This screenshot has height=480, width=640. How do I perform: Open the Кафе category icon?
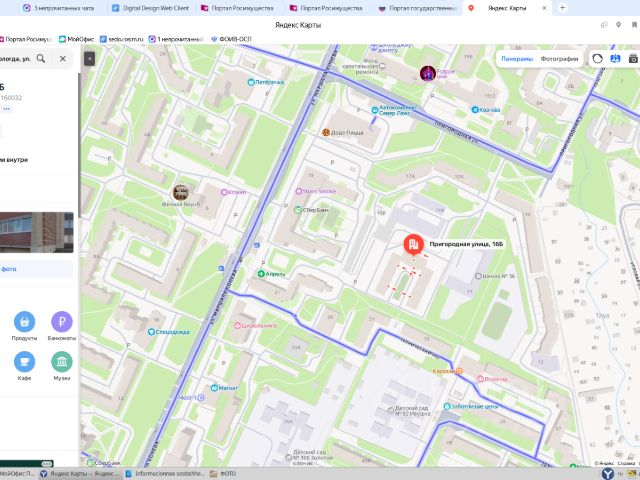click(x=24, y=362)
